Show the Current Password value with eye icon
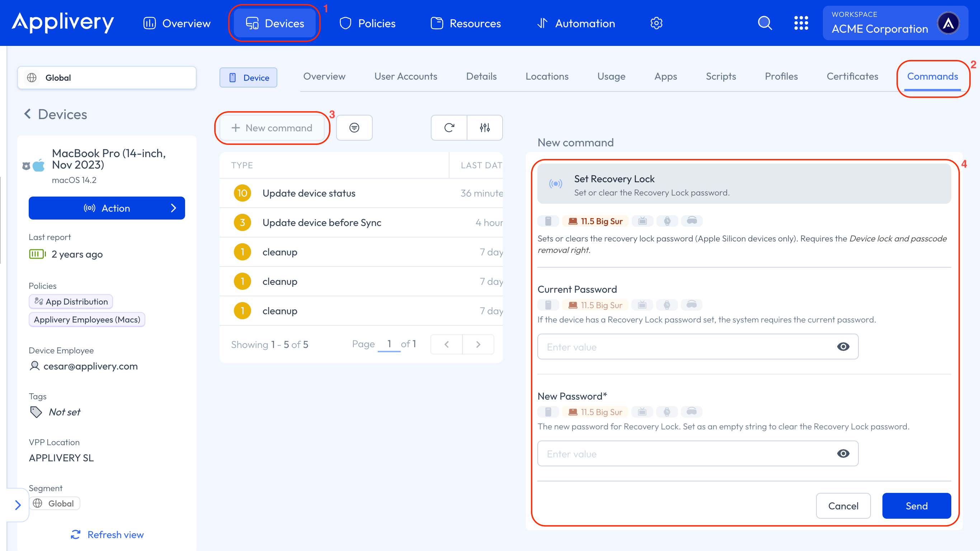Viewport: 980px width, 551px height. (x=843, y=346)
